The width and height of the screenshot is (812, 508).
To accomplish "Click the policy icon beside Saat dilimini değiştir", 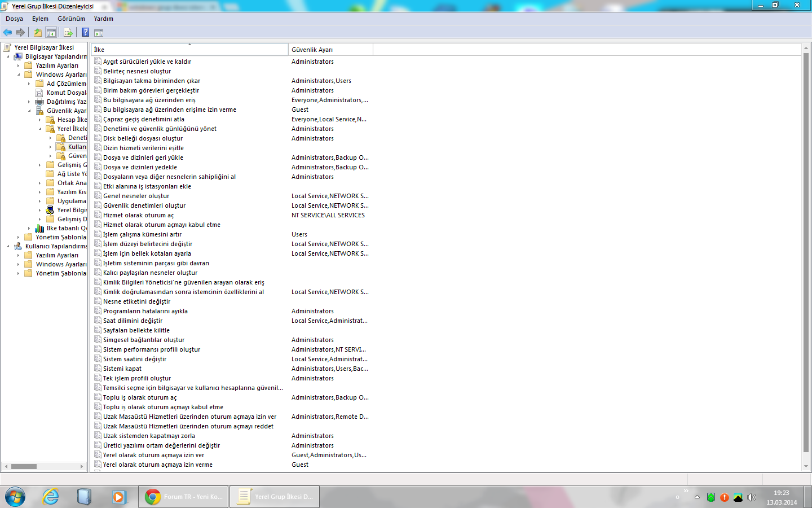I will (98, 321).
